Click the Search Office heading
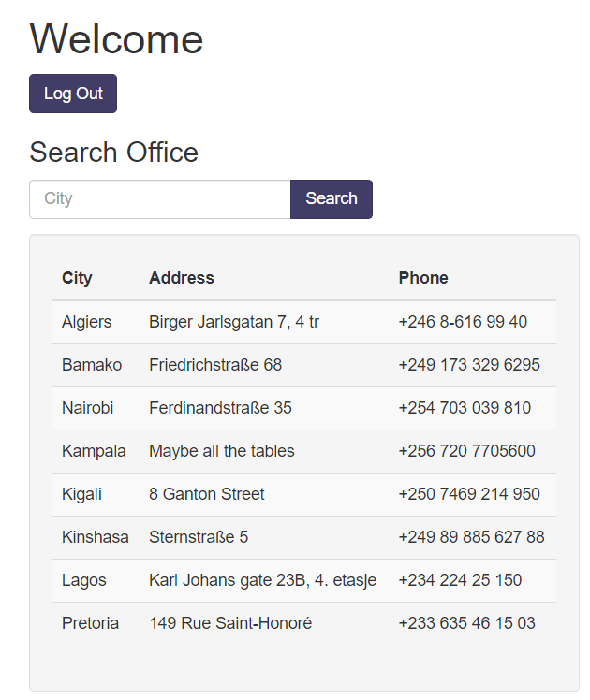The height and width of the screenshot is (700, 590). click(113, 152)
